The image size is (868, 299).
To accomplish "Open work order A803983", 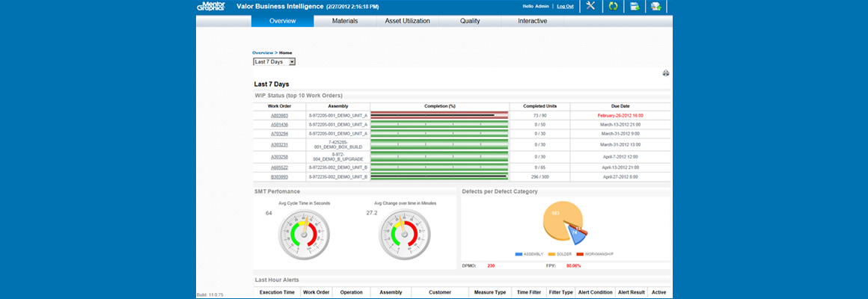I will tap(279, 116).
